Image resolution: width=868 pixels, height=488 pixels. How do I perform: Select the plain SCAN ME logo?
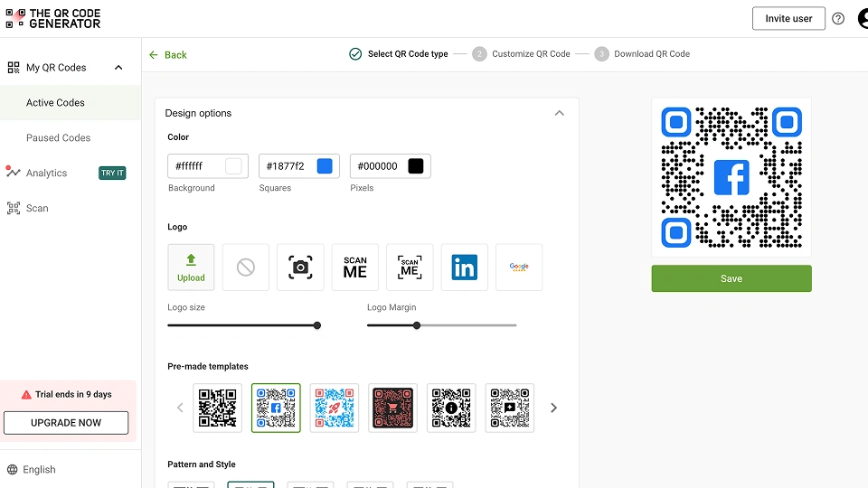tap(355, 267)
